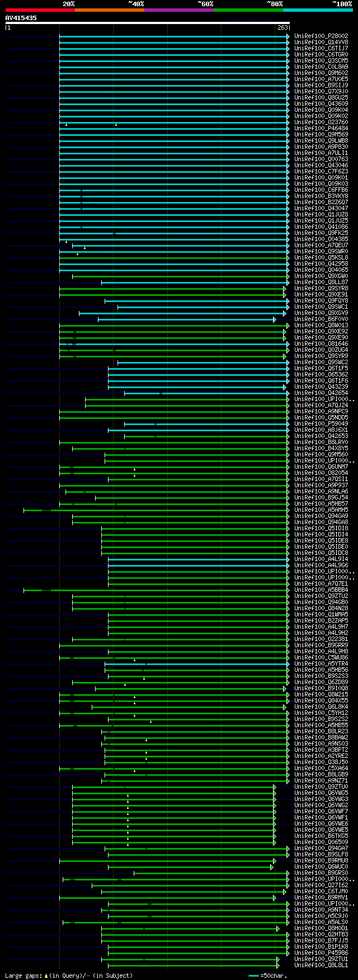
Task: Select the UniRef100_P59049 hit label
Action: coord(321,423)
